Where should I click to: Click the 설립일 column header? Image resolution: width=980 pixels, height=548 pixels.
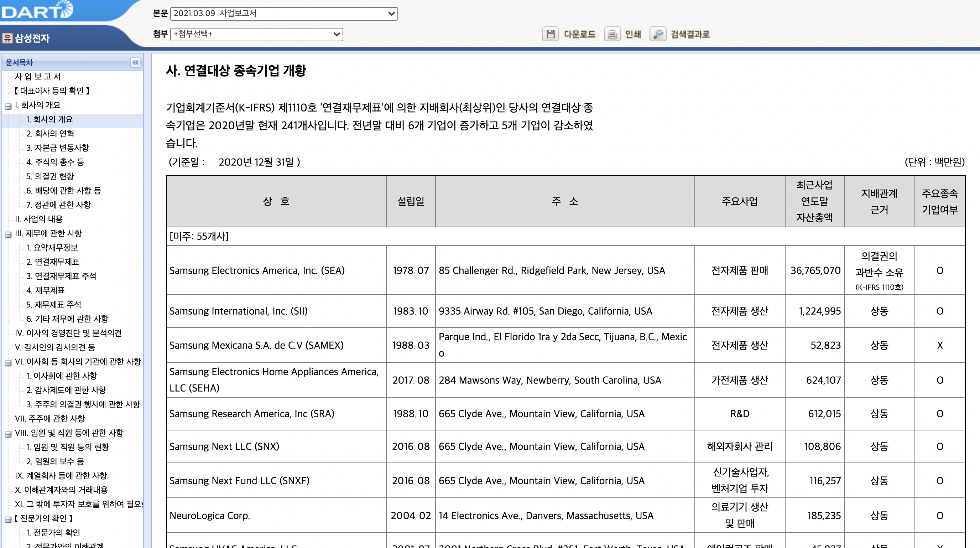(x=411, y=201)
